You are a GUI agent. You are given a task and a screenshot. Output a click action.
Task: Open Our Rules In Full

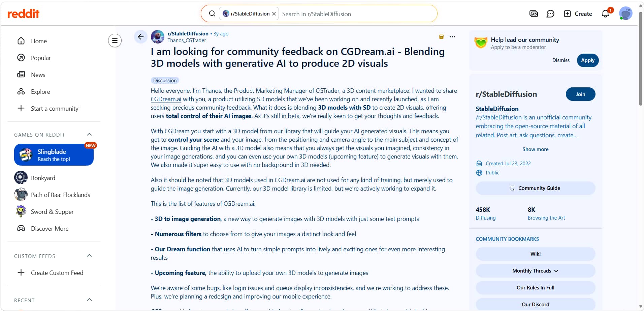[535, 288]
